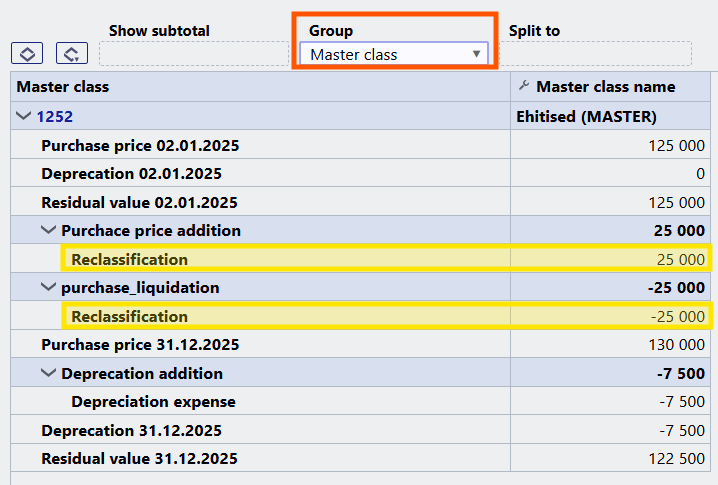Collapse the Deprecation addition group
Screen dimensions: 718x485
pos(48,372)
